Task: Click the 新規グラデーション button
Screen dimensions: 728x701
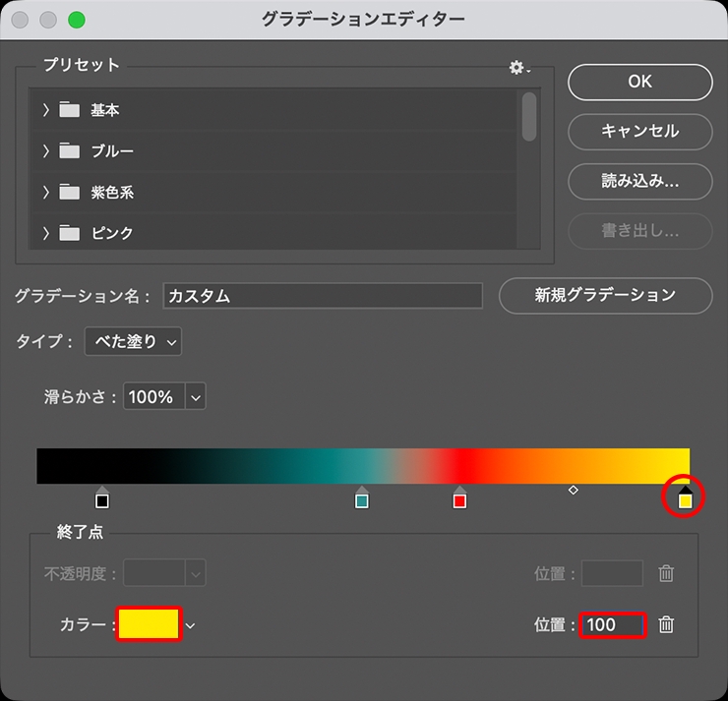Action: [605, 295]
